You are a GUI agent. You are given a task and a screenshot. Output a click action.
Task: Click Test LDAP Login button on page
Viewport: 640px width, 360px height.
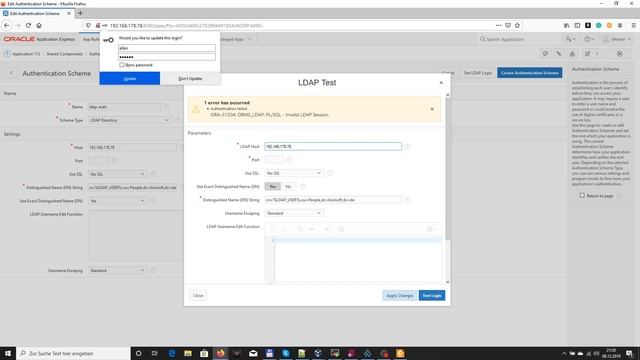click(478, 73)
